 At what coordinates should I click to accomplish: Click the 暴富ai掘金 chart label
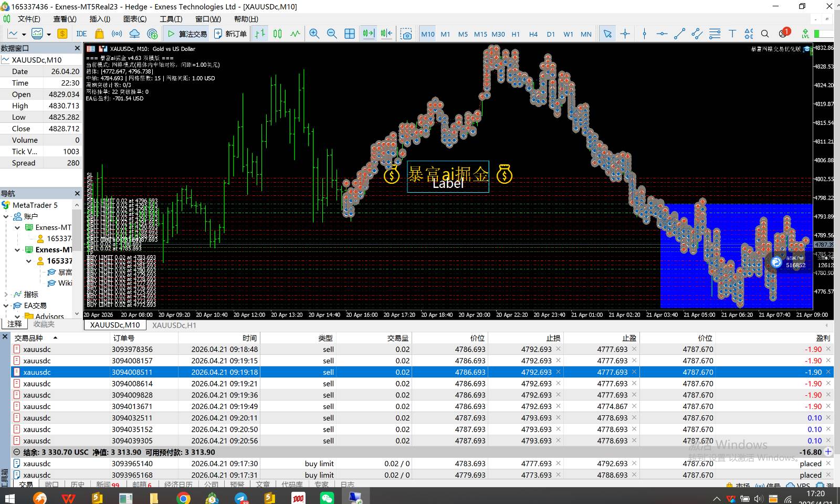[x=448, y=176]
